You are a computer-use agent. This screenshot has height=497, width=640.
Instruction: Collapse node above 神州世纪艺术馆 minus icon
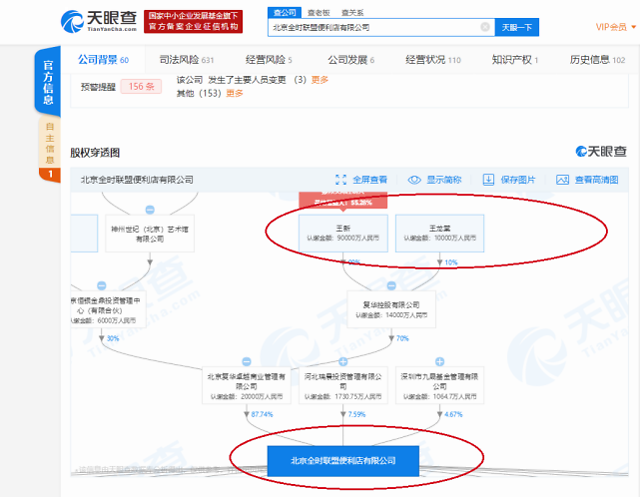pyautogui.click(x=150, y=210)
